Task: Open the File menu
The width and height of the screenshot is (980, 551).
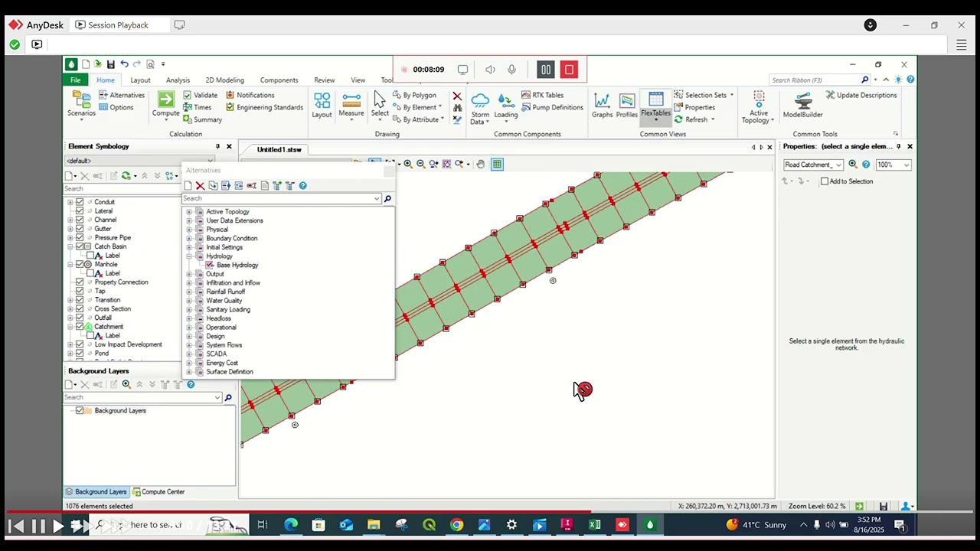Action: point(75,80)
